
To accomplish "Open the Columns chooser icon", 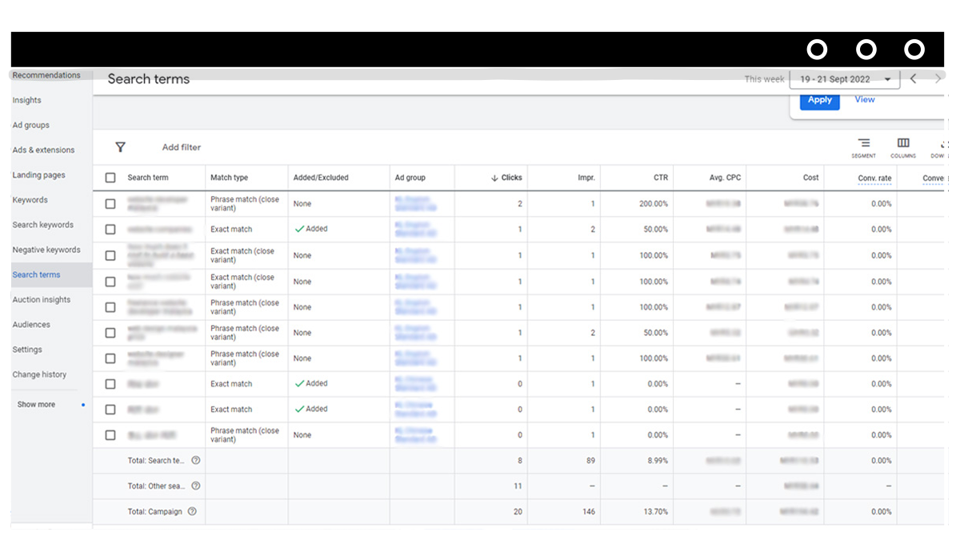I will (903, 144).
